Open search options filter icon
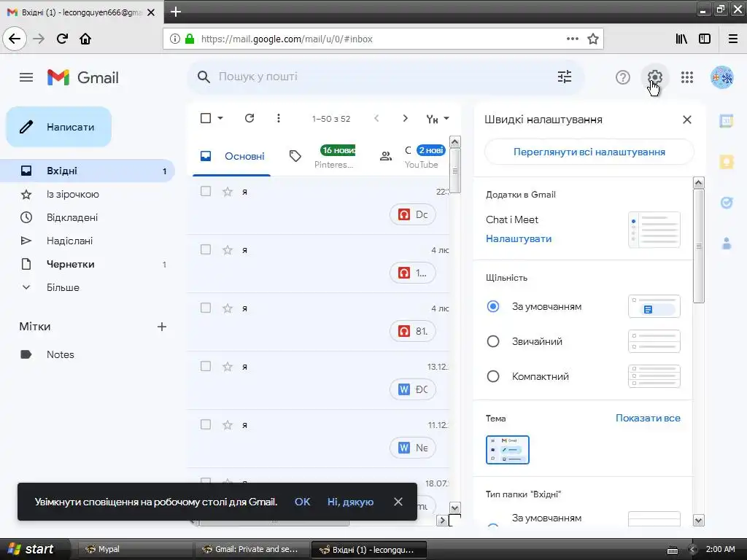 click(x=565, y=77)
